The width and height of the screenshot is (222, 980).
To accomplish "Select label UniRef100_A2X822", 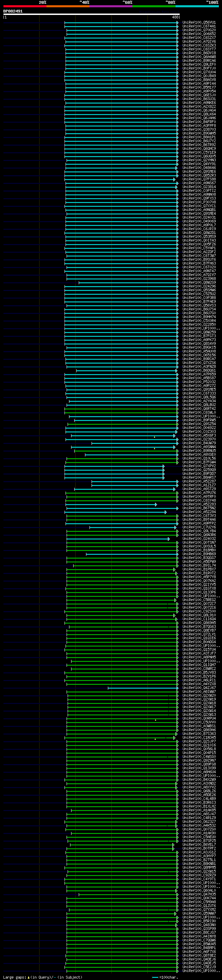I will click(199, 106).
